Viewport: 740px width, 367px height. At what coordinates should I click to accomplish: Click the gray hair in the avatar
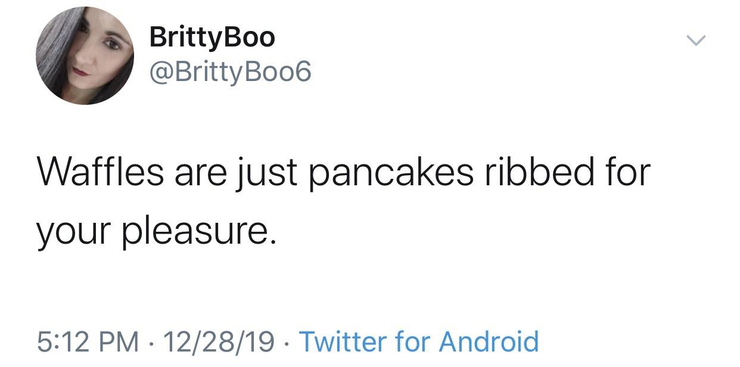click(x=54, y=52)
